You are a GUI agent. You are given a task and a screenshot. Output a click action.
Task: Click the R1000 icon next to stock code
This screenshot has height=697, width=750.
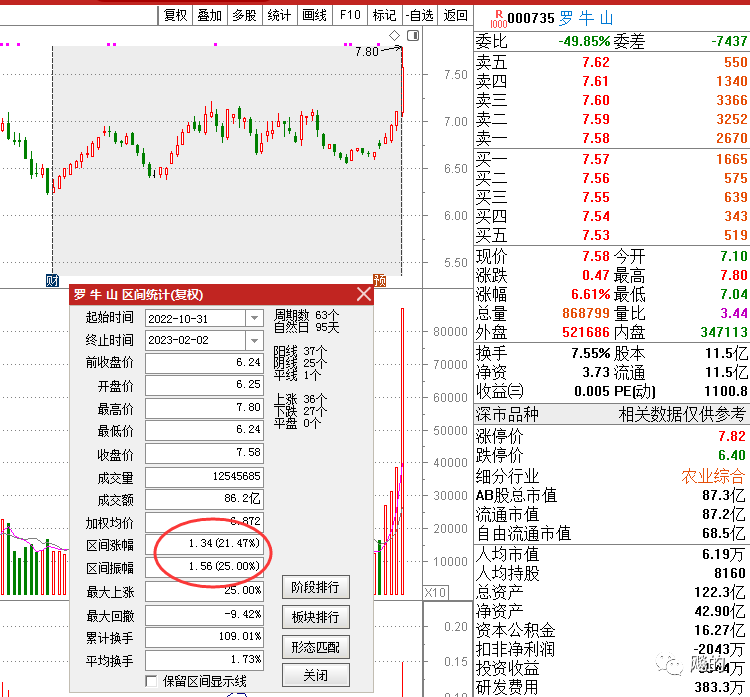click(x=498, y=19)
